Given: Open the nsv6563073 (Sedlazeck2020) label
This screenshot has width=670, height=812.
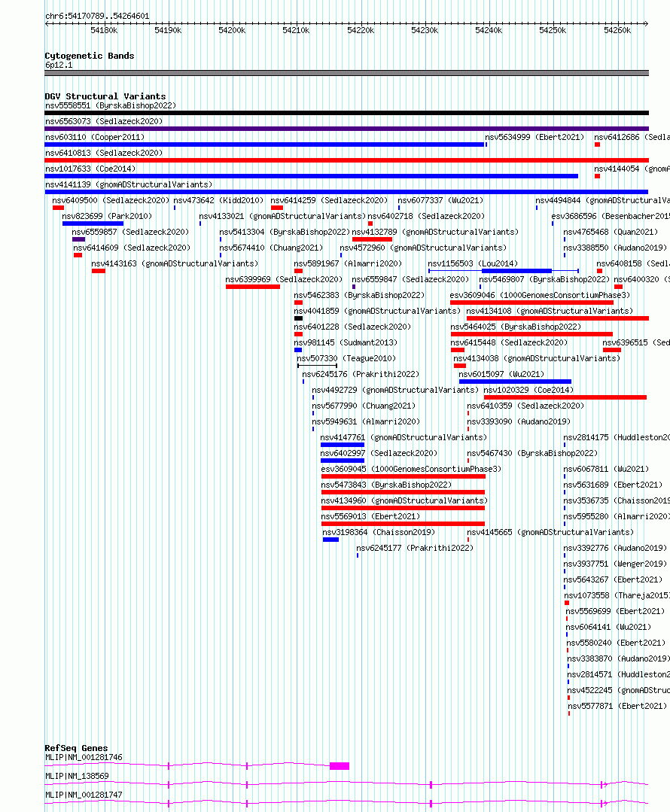Looking at the screenshot, I should tap(104, 121).
